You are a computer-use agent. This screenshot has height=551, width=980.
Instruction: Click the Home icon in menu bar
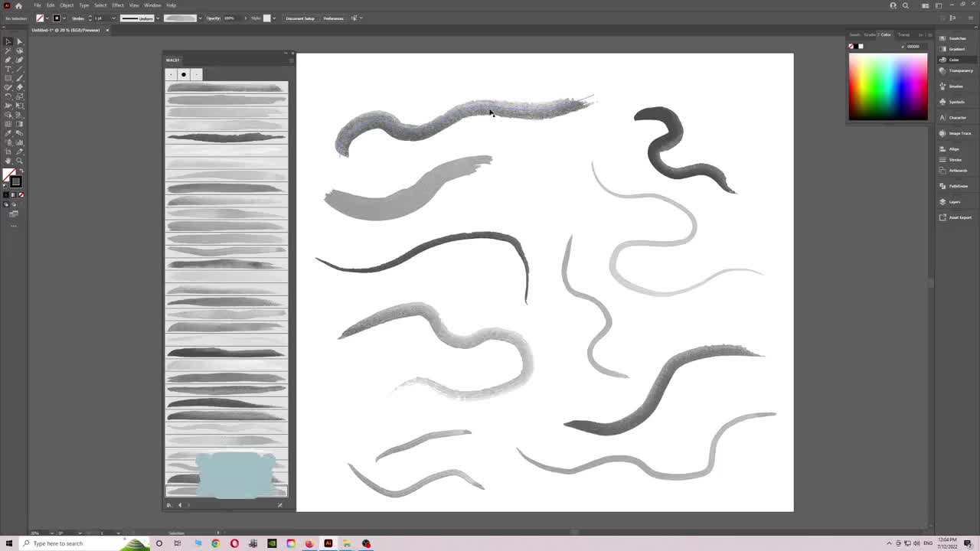[19, 5]
